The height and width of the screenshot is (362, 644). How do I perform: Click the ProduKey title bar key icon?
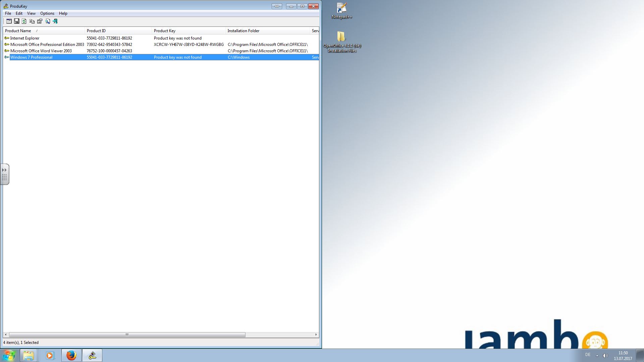pyautogui.click(x=6, y=6)
